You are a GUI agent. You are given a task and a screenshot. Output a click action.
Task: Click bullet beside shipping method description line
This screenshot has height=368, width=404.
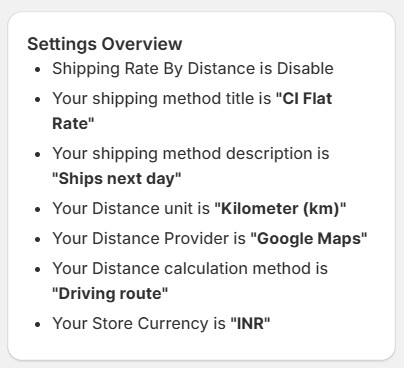pyautogui.click(x=38, y=155)
